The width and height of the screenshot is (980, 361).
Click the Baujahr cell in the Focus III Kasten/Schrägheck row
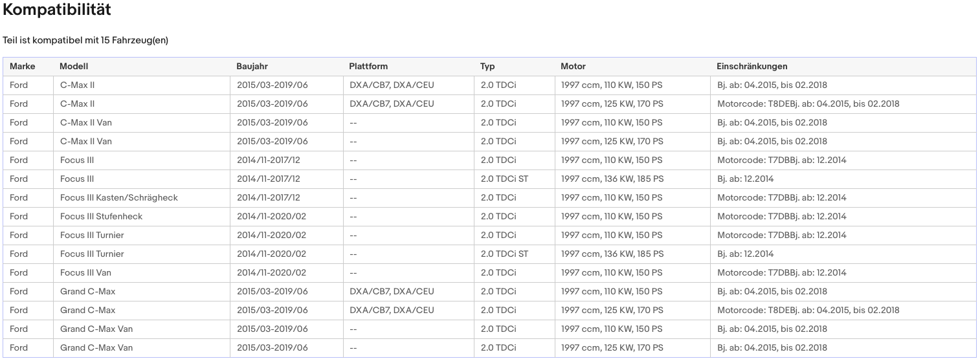point(268,198)
